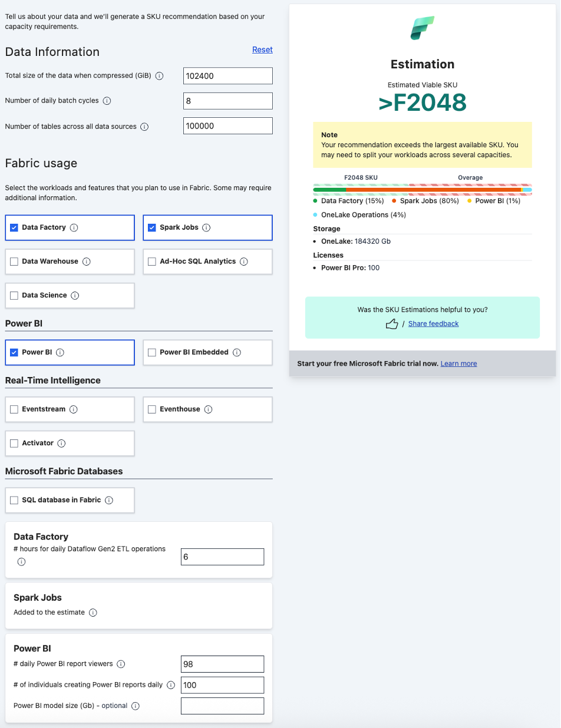561x728 pixels.
Task: Click info icon for daily Power BI report viewers
Action: (x=121, y=664)
